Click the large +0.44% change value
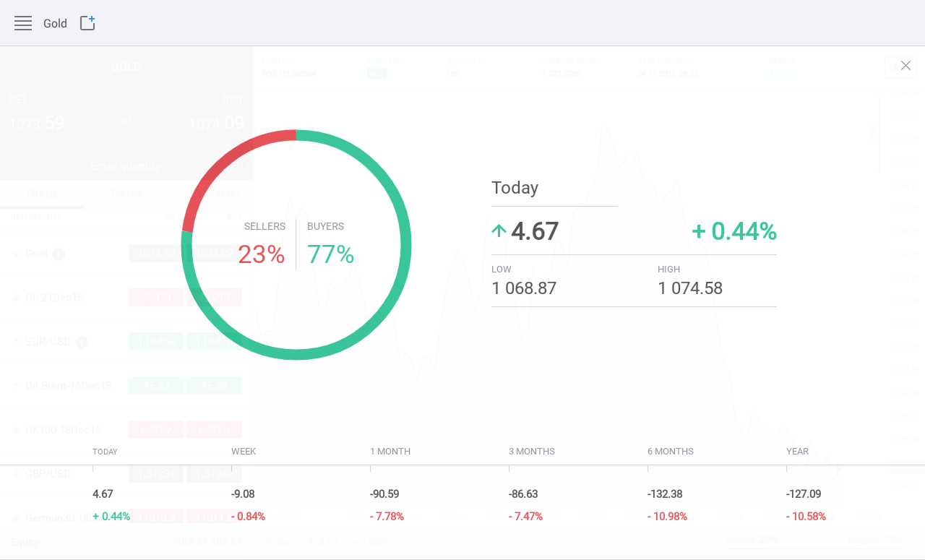 734,231
